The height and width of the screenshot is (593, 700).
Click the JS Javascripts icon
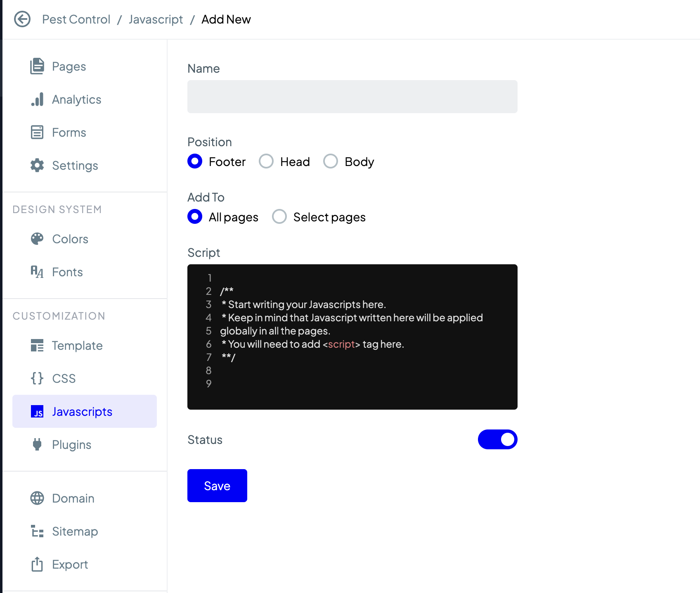coord(37,411)
